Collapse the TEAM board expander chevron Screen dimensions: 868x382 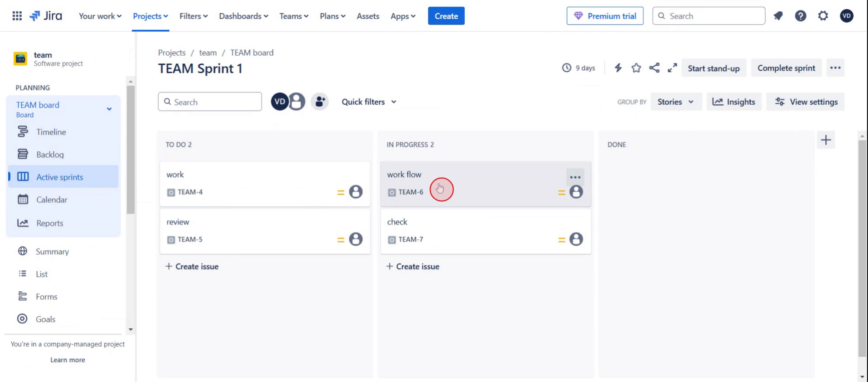pos(109,109)
